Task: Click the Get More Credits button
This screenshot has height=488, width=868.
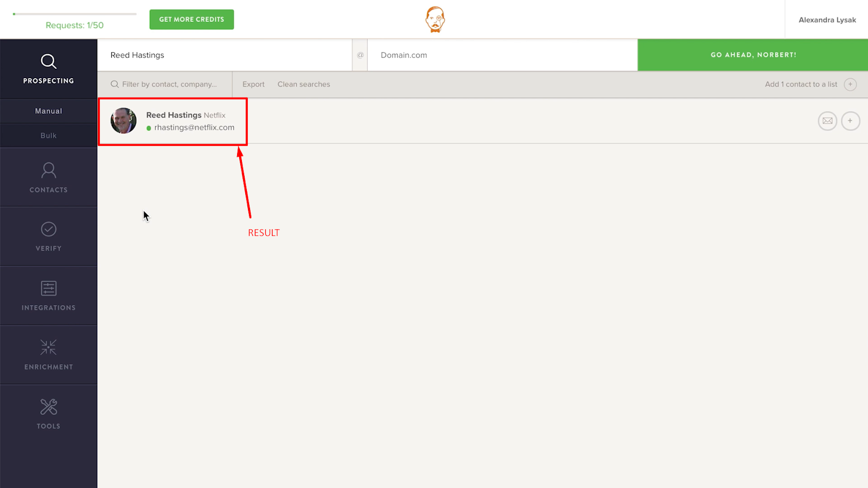Action: [x=192, y=20]
